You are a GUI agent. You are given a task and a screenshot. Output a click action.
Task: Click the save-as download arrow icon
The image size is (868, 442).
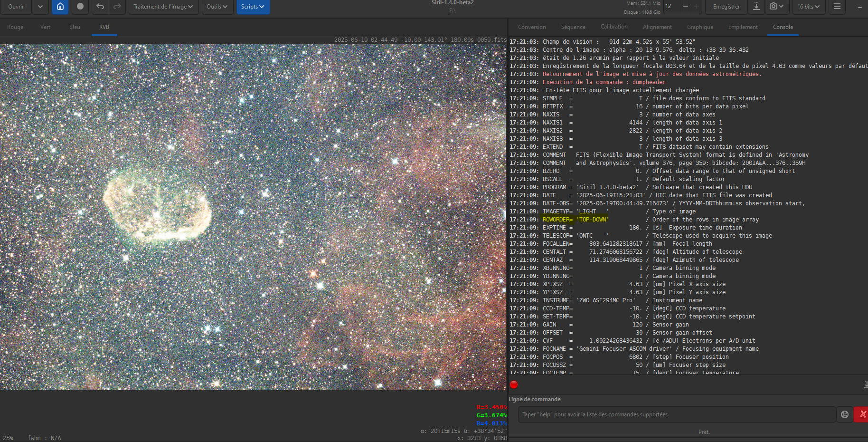(x=756, y=7)
